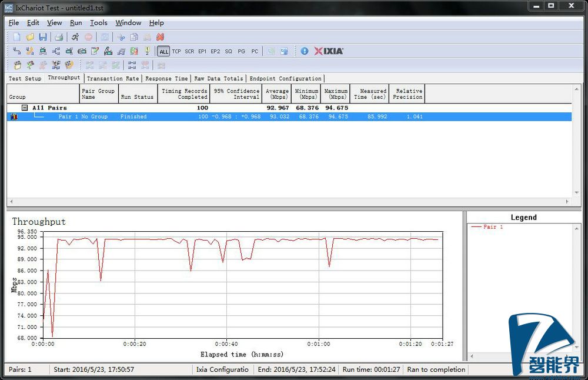Image resolution: width=588 pixels, height=380 pixels.
Task: Click the red X delete icon
Action: [160, 37]
